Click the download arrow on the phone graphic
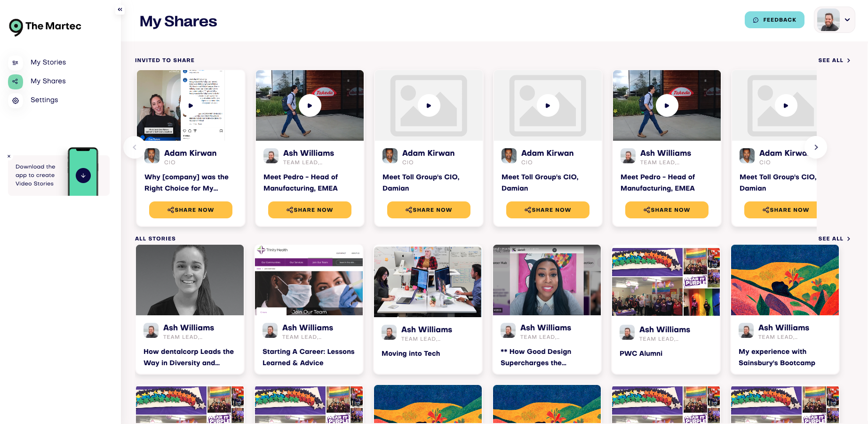The image size is (868, 424). pyautogui.click(x=83, y=176)
